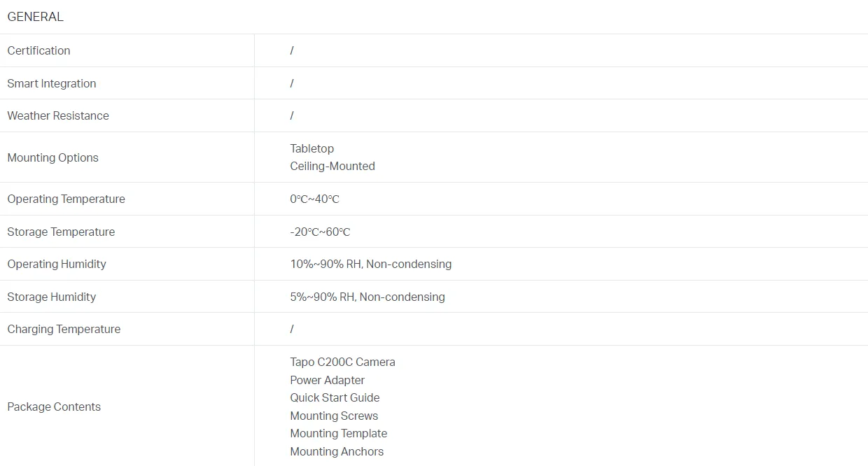Click the -20℃~60℃ value
This screenshot has height=466, width=868.
pyautogui.click(x=320, y=232)
